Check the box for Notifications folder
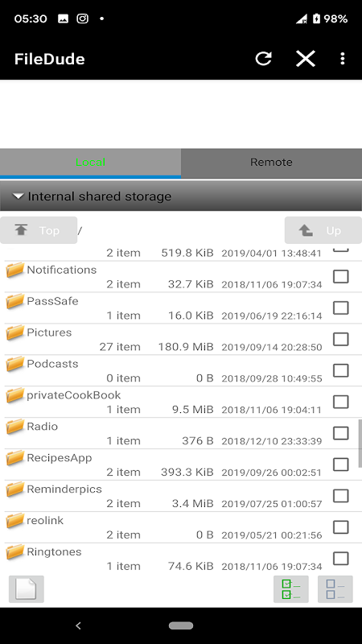The width and height of the screenshot is (362, 644). 340,276
